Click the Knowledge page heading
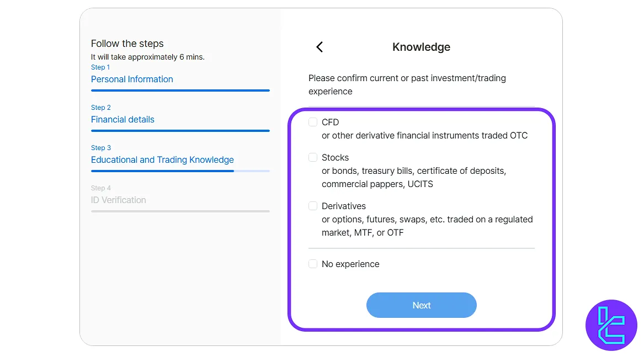 pos(421,47)
